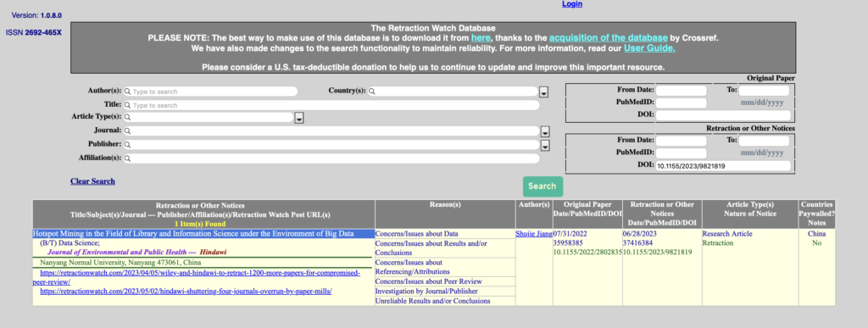
Task: Click the Hindawi publisher name
Action: coord(214,252)
